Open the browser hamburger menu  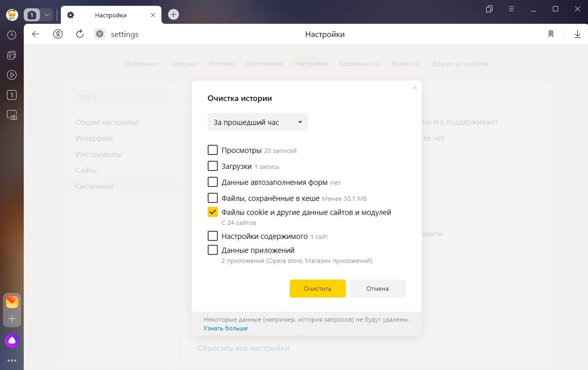[x=511, y=9]
